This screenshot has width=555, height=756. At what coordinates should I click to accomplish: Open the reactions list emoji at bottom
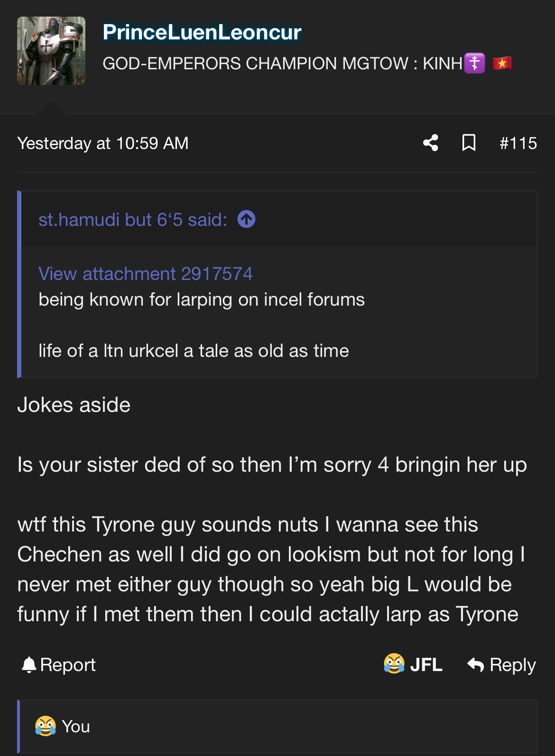[45, 726]
